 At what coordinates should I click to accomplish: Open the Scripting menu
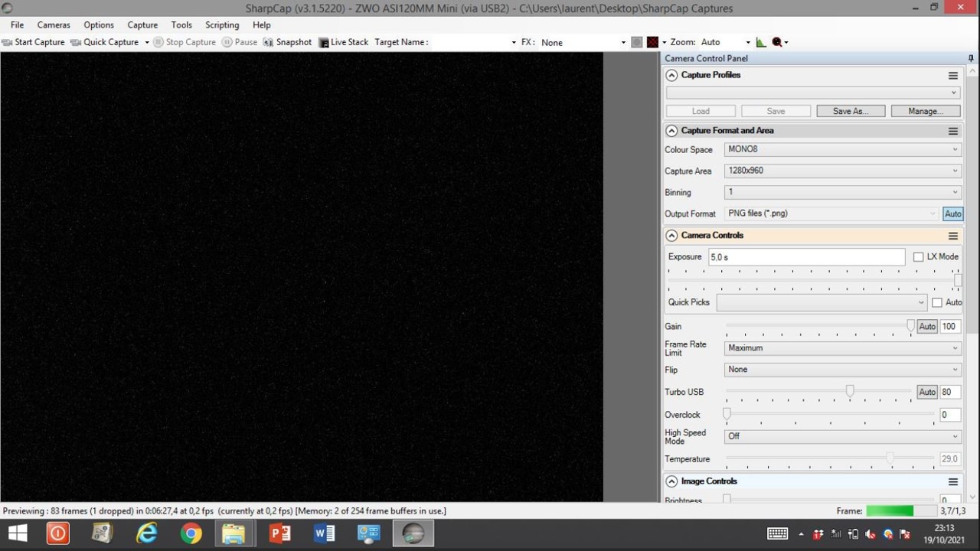(x=222, y=24)
